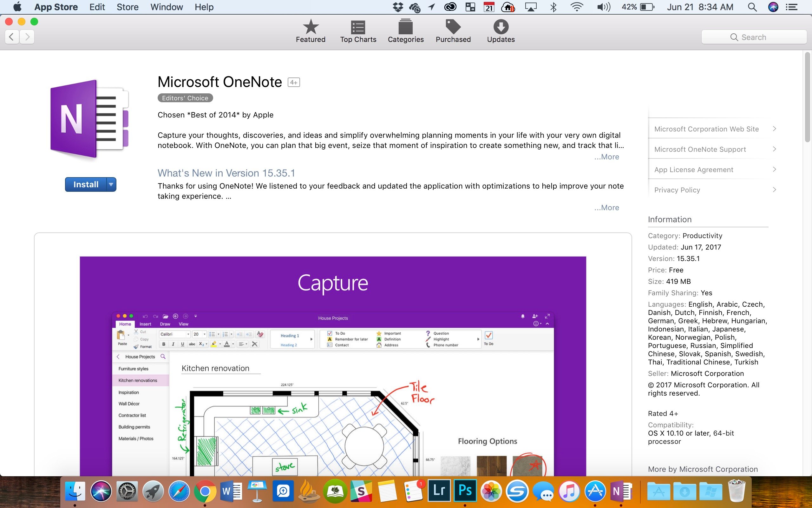This screenshot has width=812, height=508.
Task: Open the Purchased section
Action: [453, 31]
